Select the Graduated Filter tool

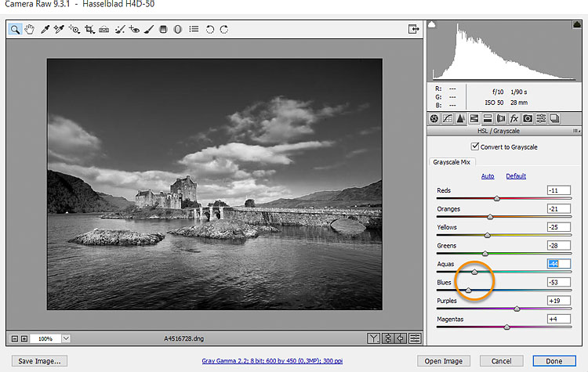pyautogui.click(x=163, y=30)
